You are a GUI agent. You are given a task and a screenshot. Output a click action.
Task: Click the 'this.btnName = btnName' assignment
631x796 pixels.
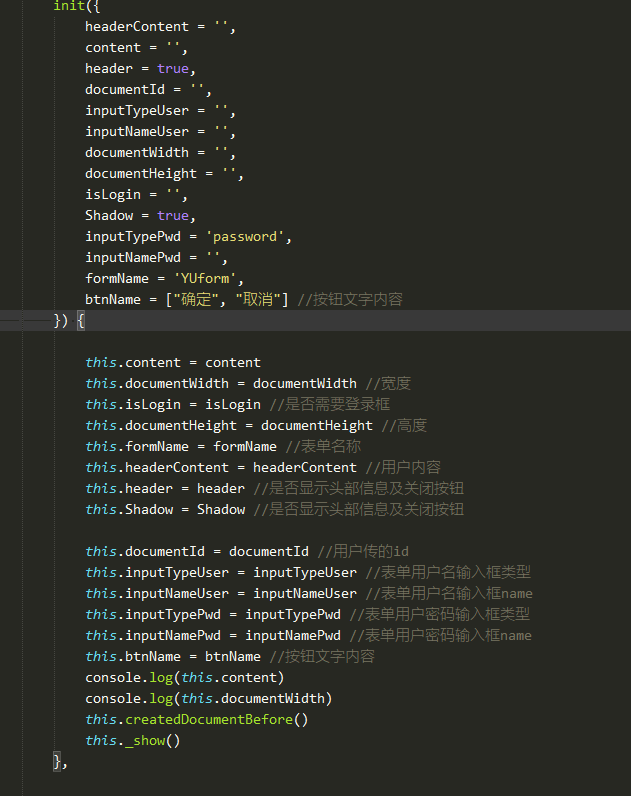[x=173, y=656]
